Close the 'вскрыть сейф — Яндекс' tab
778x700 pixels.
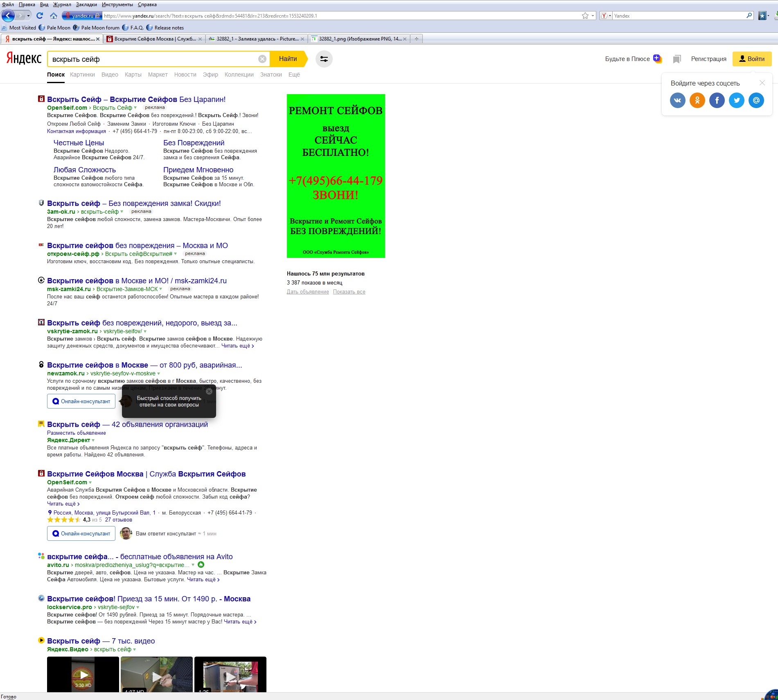click(98, 39)
